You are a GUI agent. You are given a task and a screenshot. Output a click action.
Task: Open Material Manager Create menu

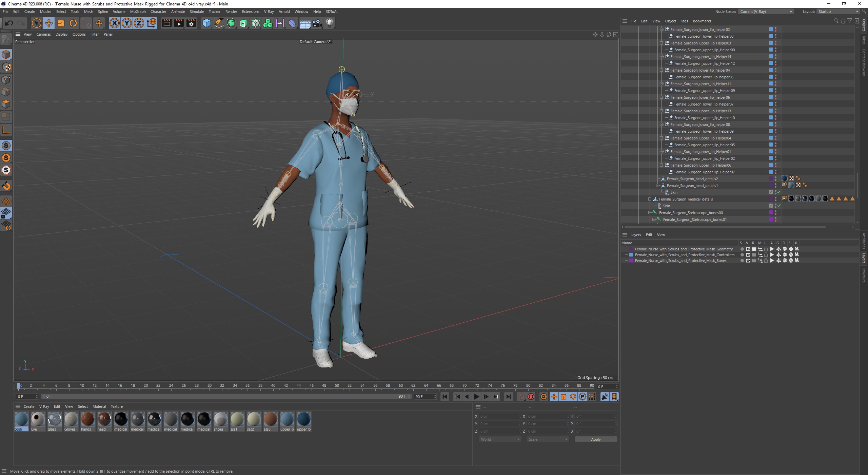[x=29, y=406]
